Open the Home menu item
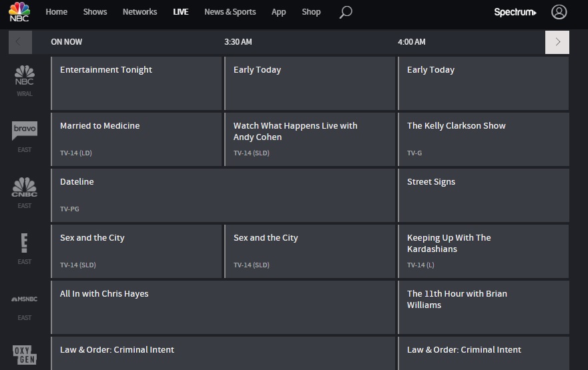 (x=57, y=12)
